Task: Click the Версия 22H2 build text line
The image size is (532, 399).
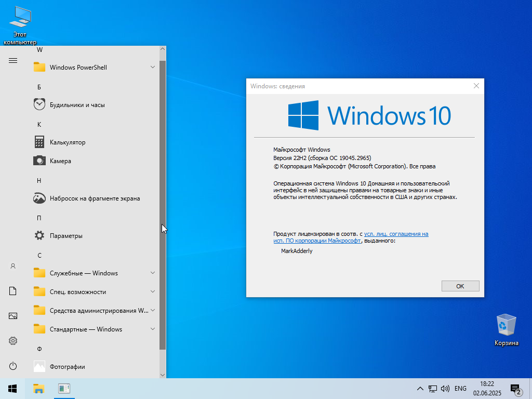Action: point(322,158)
